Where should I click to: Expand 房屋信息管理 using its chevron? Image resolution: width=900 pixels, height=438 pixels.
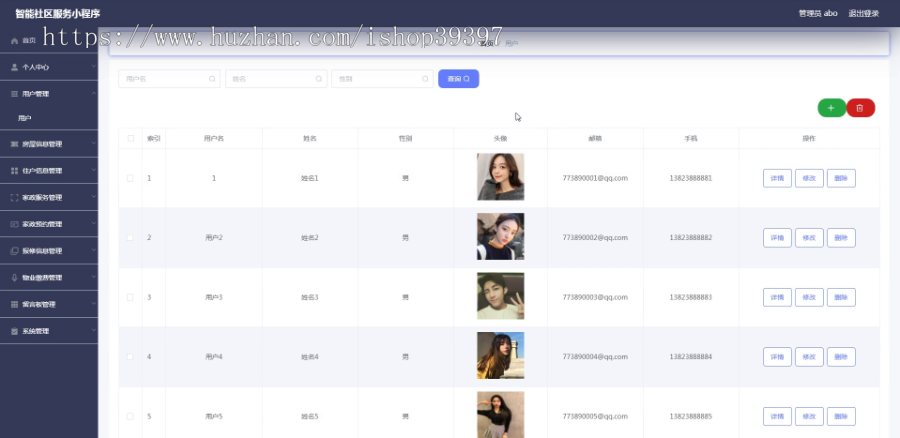[94, 144]
